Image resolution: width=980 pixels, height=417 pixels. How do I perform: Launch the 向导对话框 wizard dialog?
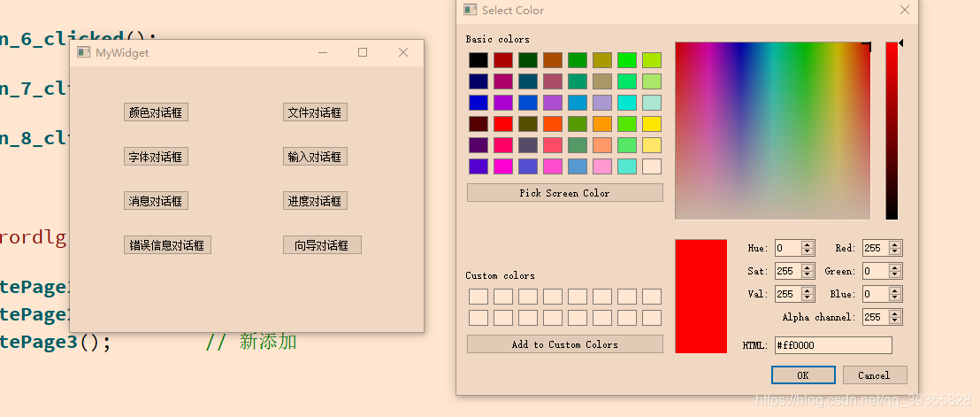pyautogui.click(x=322, y=245)
